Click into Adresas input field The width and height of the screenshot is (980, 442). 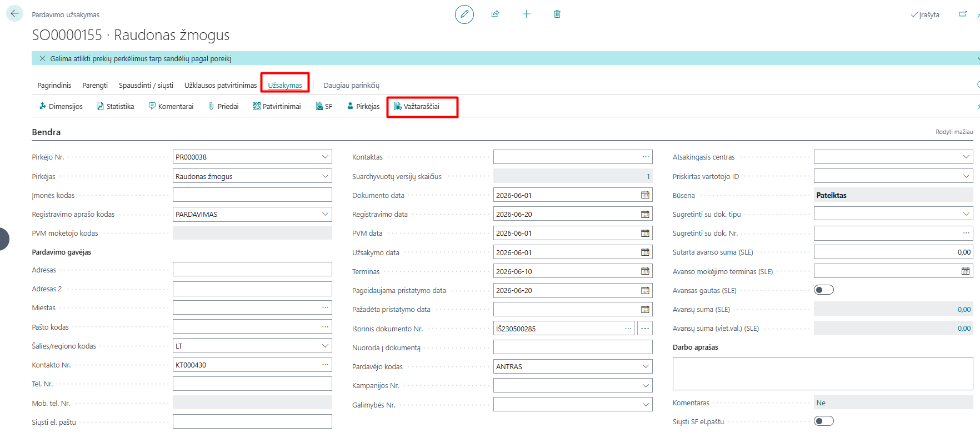[252, 270]
